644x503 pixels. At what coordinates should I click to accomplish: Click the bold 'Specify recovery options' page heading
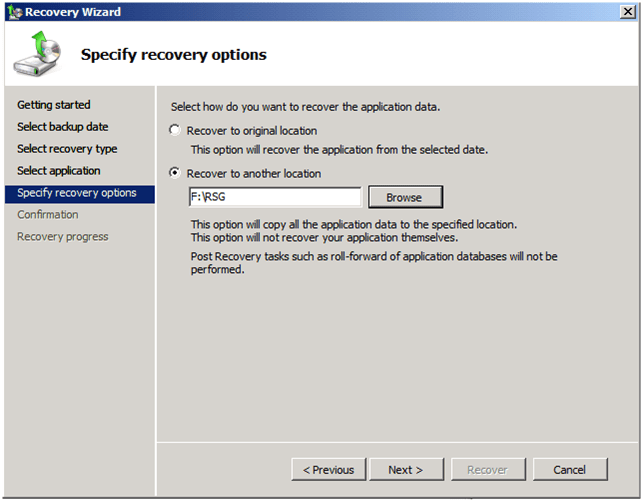click(x=173, y=55)
